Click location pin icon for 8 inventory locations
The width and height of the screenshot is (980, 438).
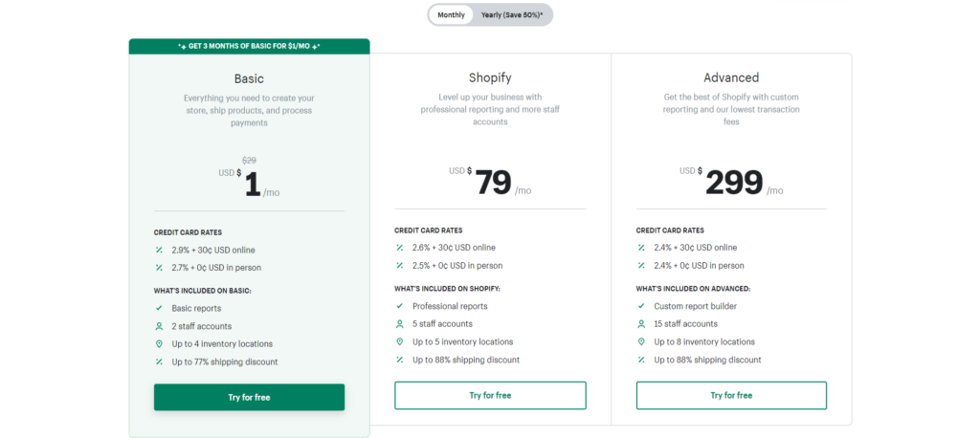pos(640,341)
